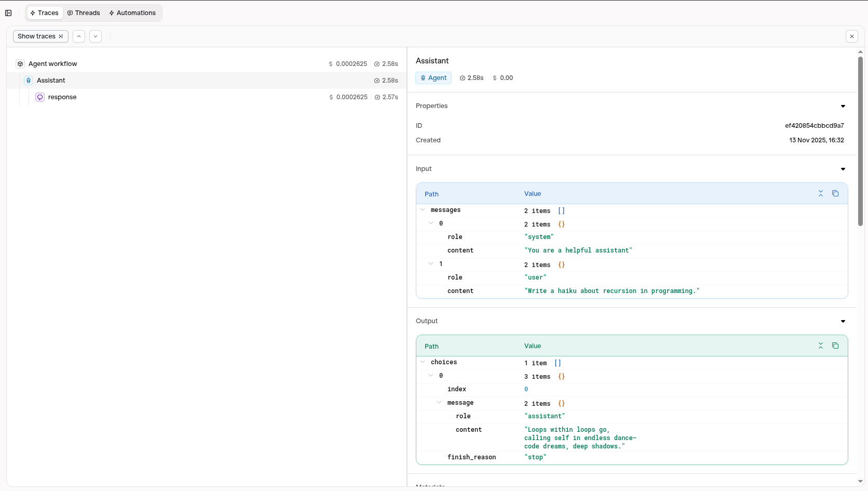Collapse all rows in Input table
Viewport: 868px width, 491px height.
[821, 193]
